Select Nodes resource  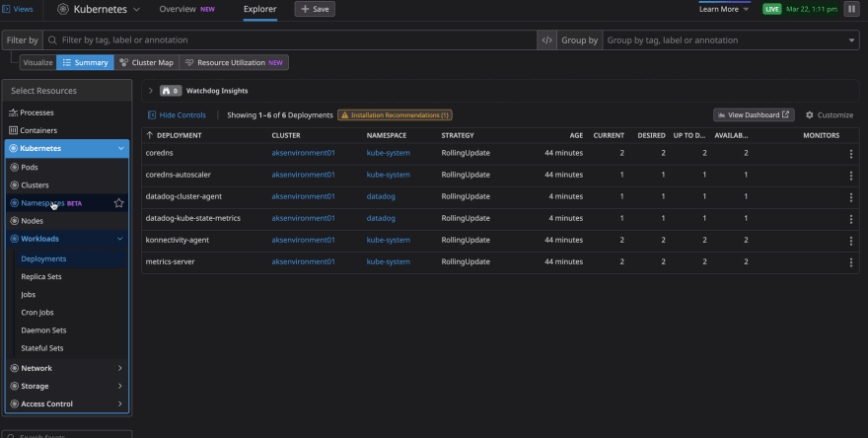click(33, 221)
